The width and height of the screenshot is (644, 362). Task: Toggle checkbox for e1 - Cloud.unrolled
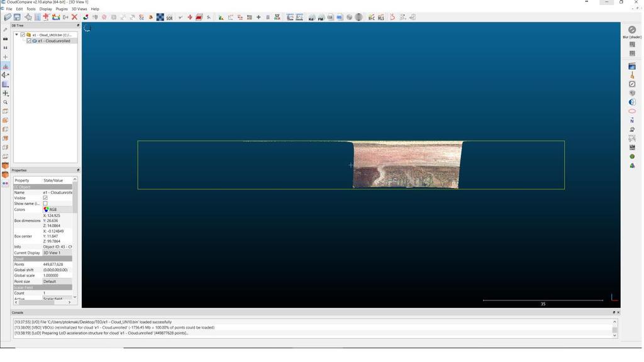coord(29,41)
